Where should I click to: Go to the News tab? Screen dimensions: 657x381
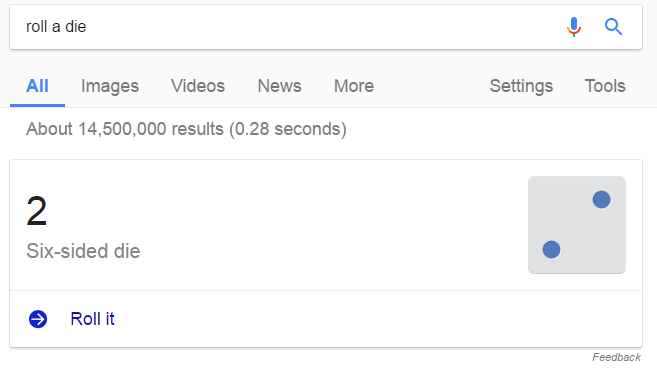279,86
